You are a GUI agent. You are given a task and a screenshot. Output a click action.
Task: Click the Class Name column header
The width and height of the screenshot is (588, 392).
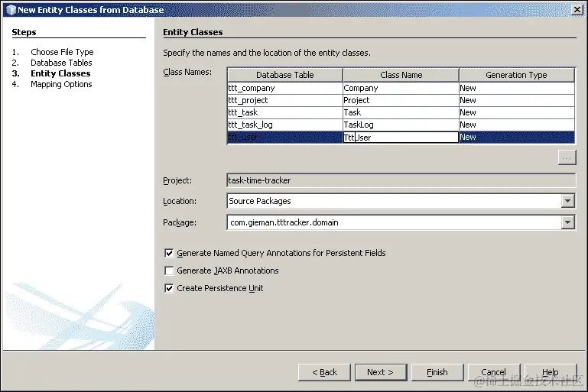[401, 75]
